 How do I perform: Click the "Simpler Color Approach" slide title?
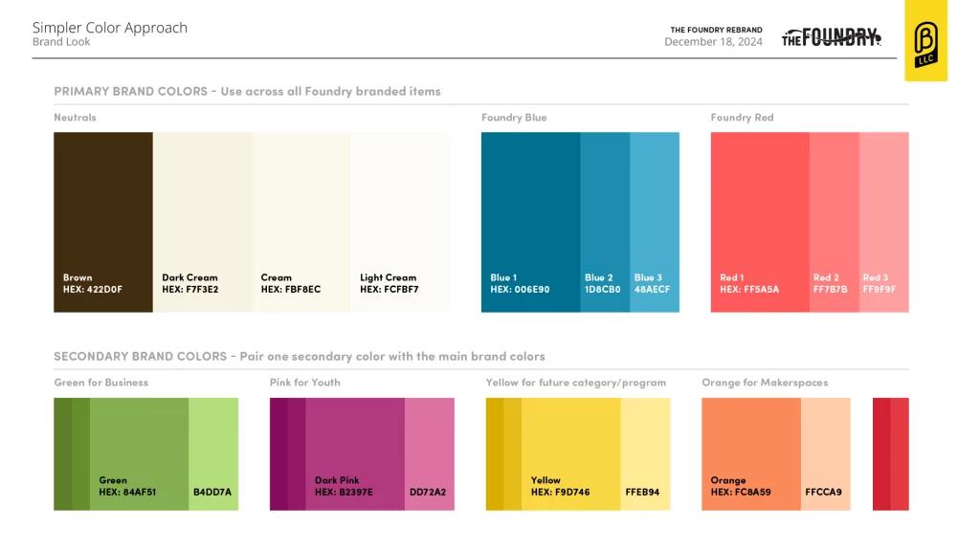click(110, 28)
